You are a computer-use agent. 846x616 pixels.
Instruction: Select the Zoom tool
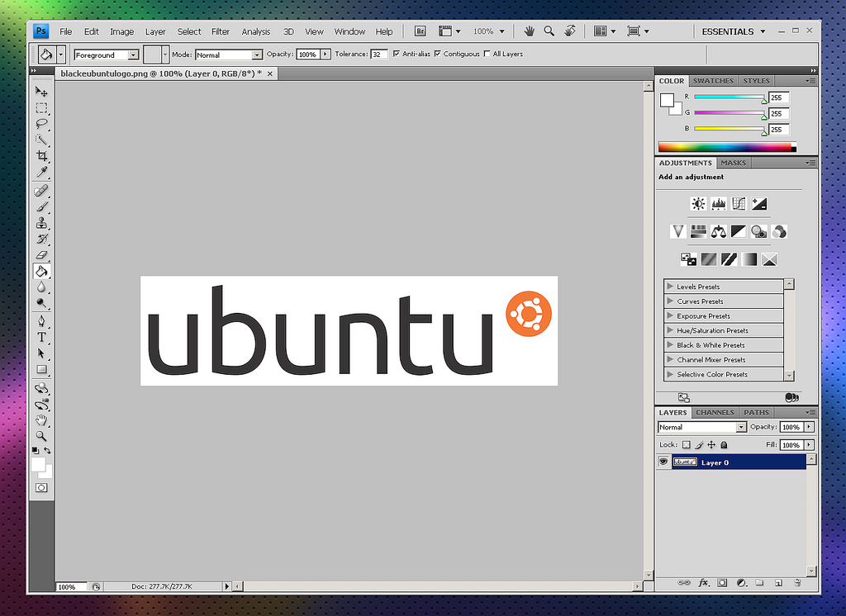pos(41,437)
